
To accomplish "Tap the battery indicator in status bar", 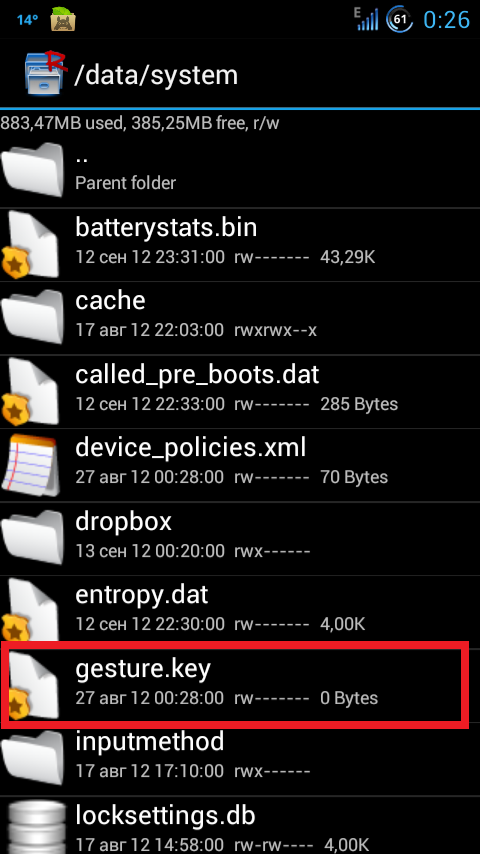I will tap(400, 20).
